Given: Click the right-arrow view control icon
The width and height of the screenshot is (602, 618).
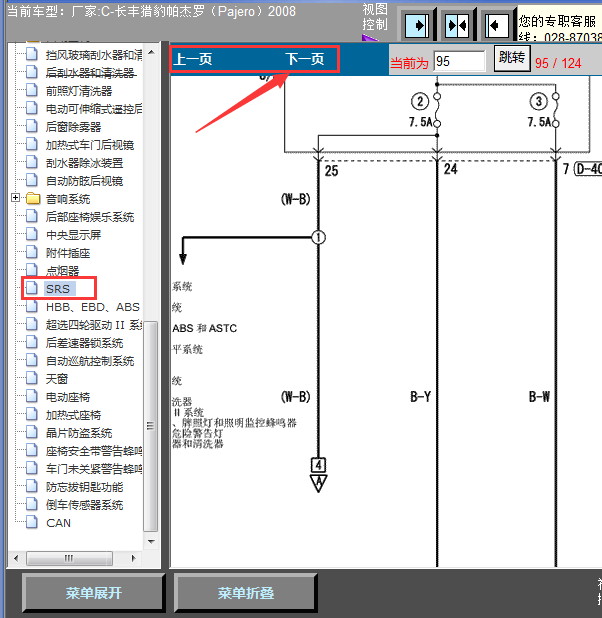Looking at the screenshot, I should click(417, 26).
